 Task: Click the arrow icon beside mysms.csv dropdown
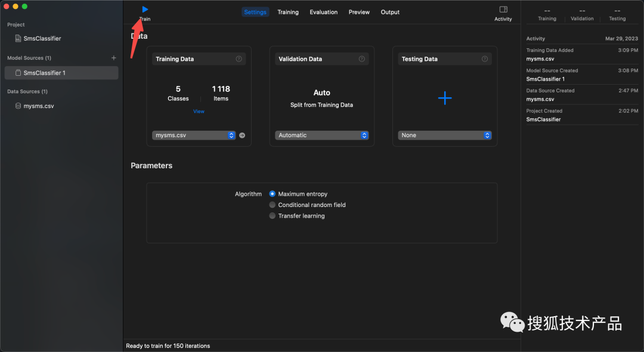242,135
